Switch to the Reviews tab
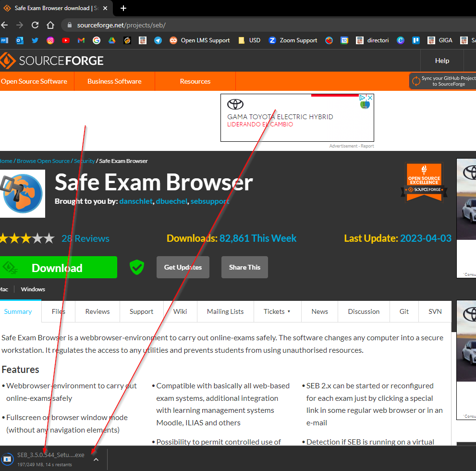This screenshot has height=471, width=476. (x=98, y=311)
